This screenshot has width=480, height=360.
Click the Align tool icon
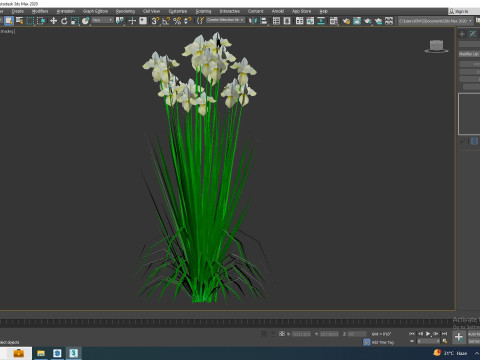(x=264, y=21)
